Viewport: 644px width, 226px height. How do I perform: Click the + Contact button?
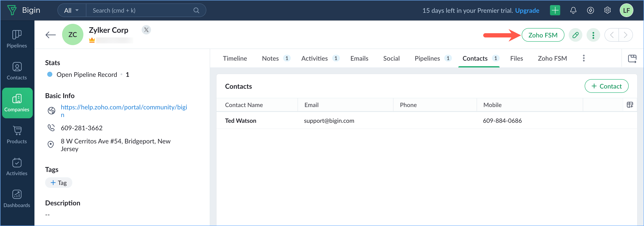tap(606, 86)
